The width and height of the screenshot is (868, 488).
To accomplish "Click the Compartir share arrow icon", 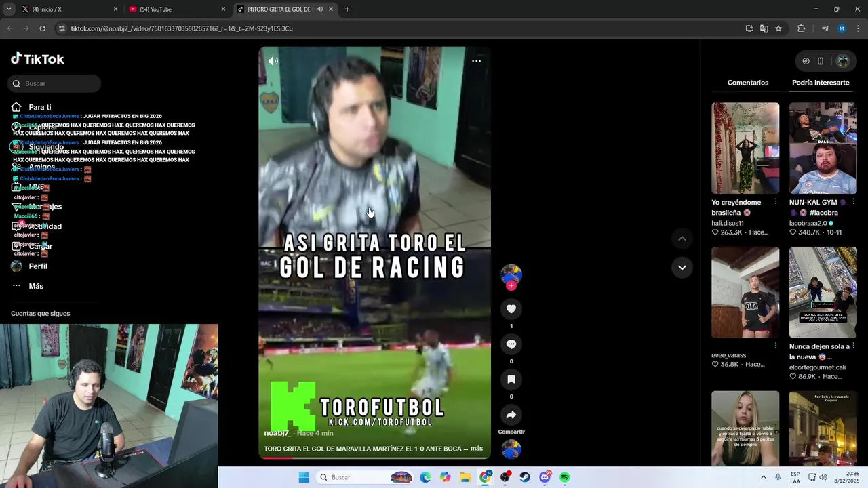I will click(511, 415).
